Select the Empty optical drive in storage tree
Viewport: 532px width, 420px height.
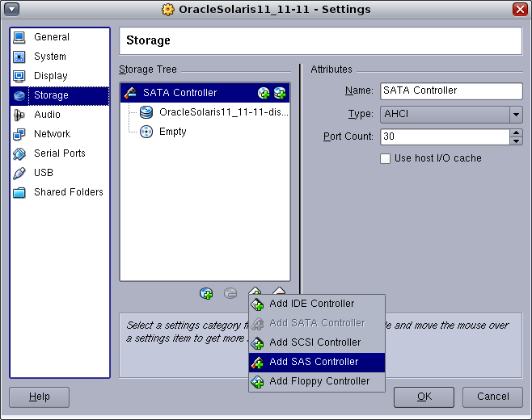[x=172, y=132]
